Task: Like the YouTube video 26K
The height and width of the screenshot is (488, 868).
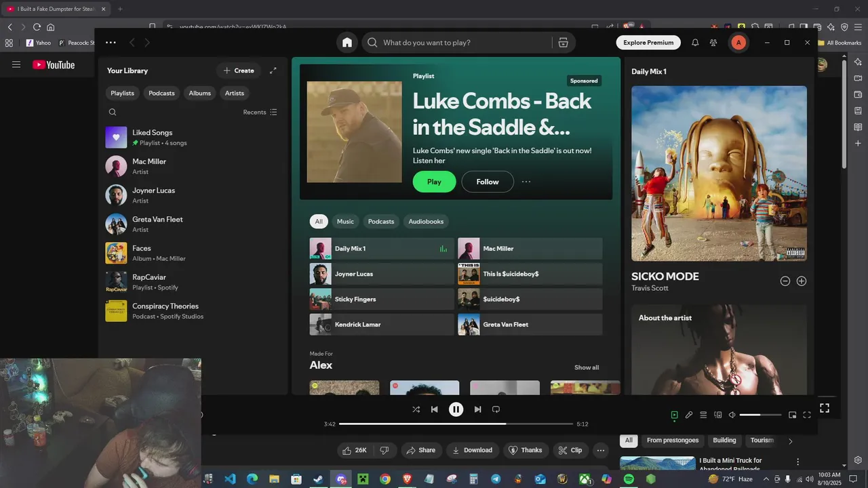Action: 355,450
